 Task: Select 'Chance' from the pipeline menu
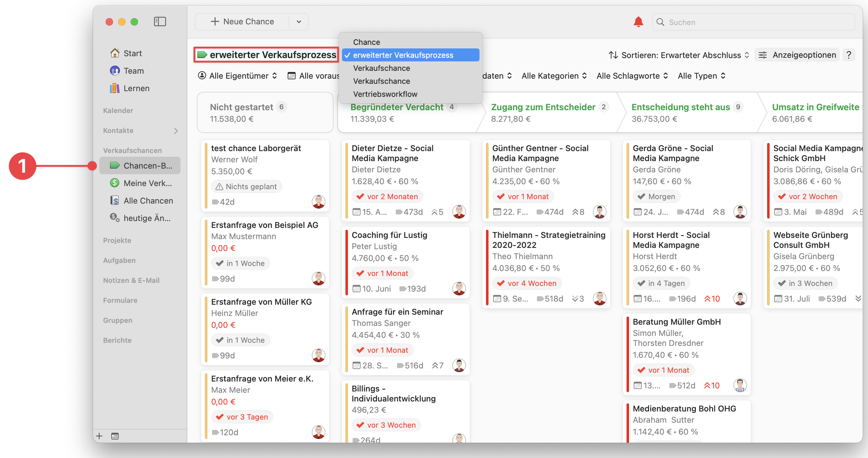[x=367, y=42]
